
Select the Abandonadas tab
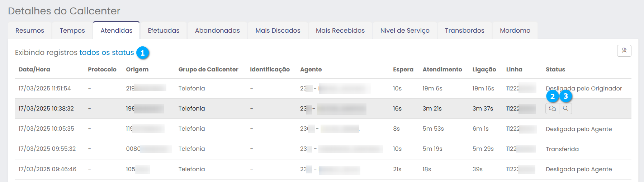click(217, 31)
